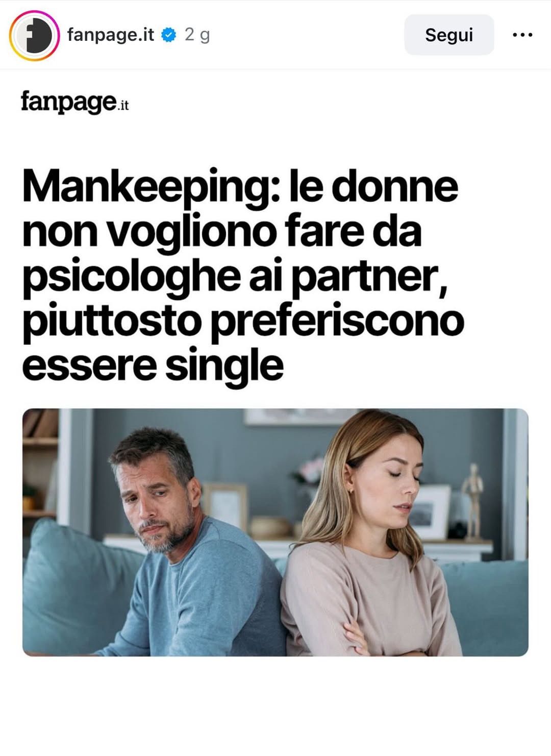
Task: Open the three-dot more options menu
Action: click(x=522, y=35)
